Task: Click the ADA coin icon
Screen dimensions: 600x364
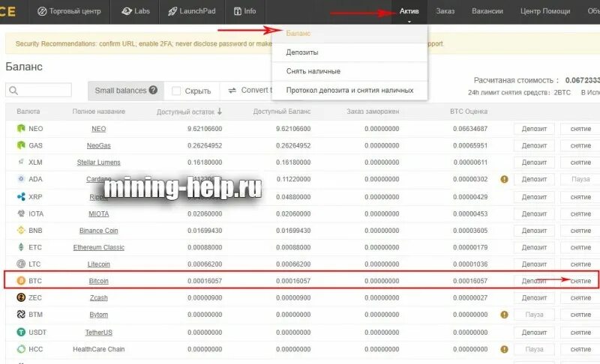Action: pos(21,179)
